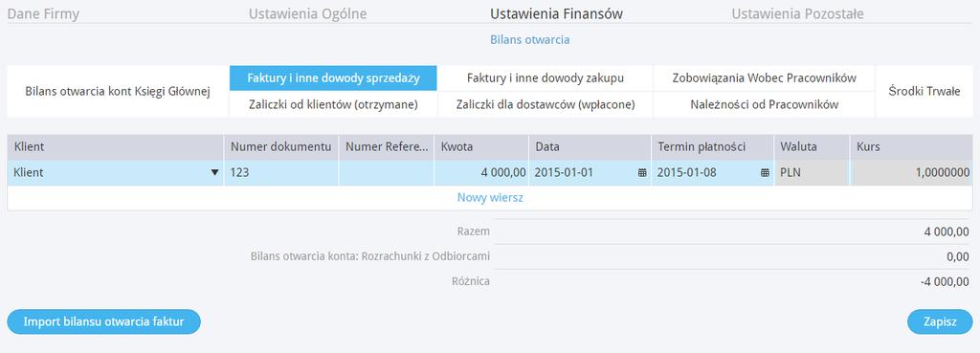Screen dimensions: 980x353
Task: Open Środki Trwałe tab
Action: [924, 91]
